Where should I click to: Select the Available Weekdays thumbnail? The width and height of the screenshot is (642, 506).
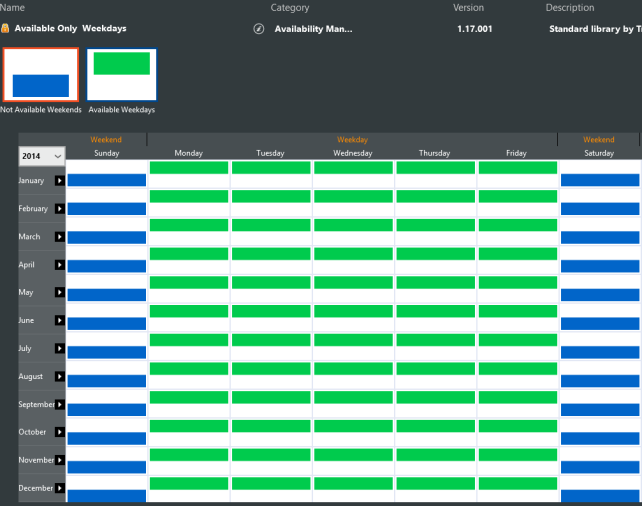pyautogui.click(x=122, y=75)
